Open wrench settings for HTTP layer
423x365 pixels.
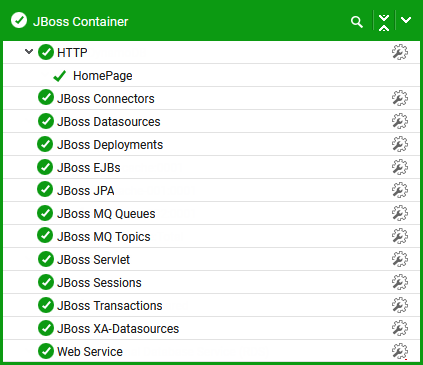click(400, 52)
